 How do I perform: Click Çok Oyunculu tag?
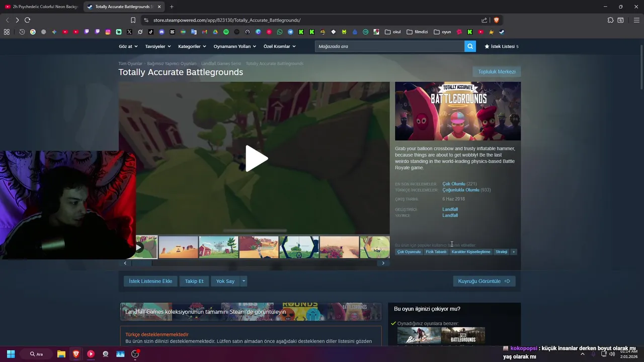point(409,252)
